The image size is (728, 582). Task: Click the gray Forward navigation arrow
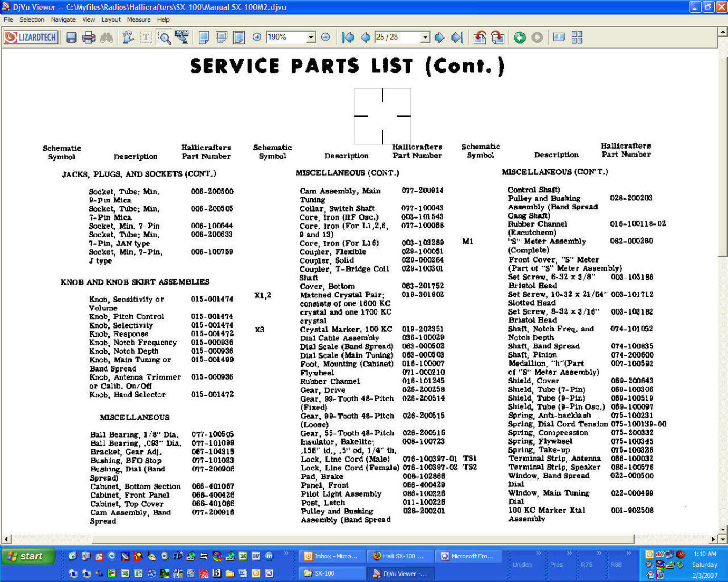pyautogui.click(x=537, y=37)
